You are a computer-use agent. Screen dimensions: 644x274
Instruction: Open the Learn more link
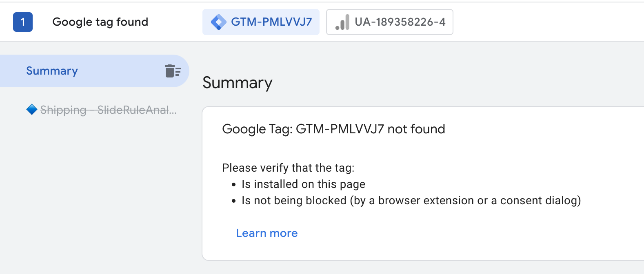266,233
